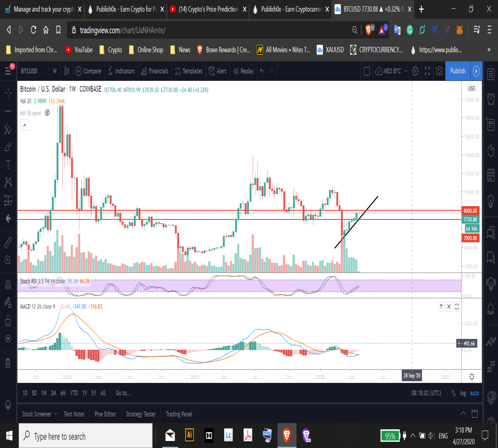
Task: Click the Compare button
Action: click(88, 71)
